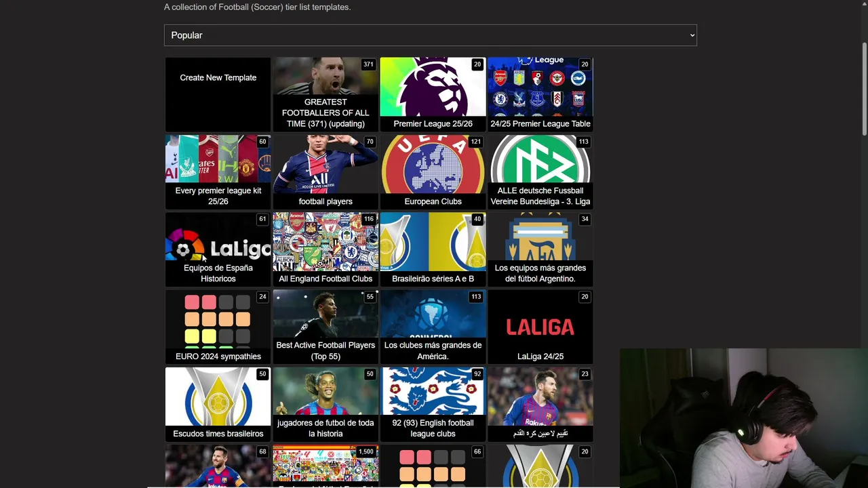Select the Premier League 25/26 template
The width and height of the screenshot is (868, 488).
coord(433,94)
